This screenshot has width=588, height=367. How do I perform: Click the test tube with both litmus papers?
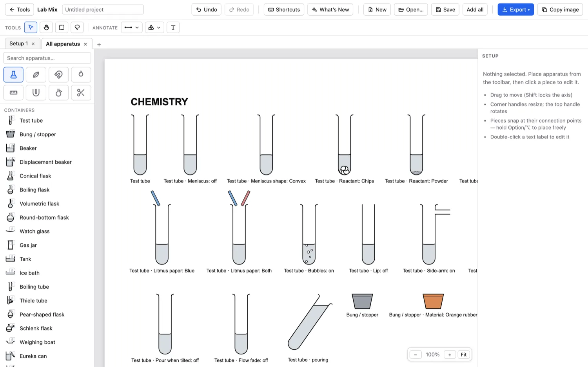(x=239, y=228)
